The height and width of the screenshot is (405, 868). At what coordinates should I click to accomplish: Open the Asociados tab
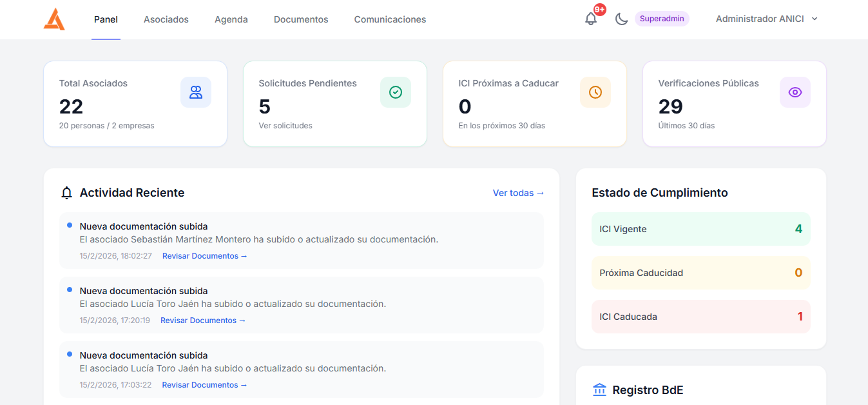(x=166, y=19)
